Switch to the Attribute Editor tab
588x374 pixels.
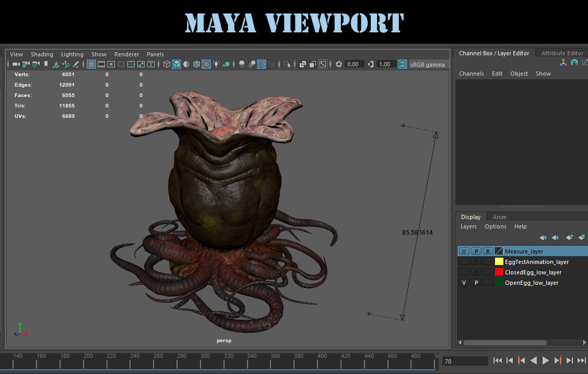coord(562,53)
